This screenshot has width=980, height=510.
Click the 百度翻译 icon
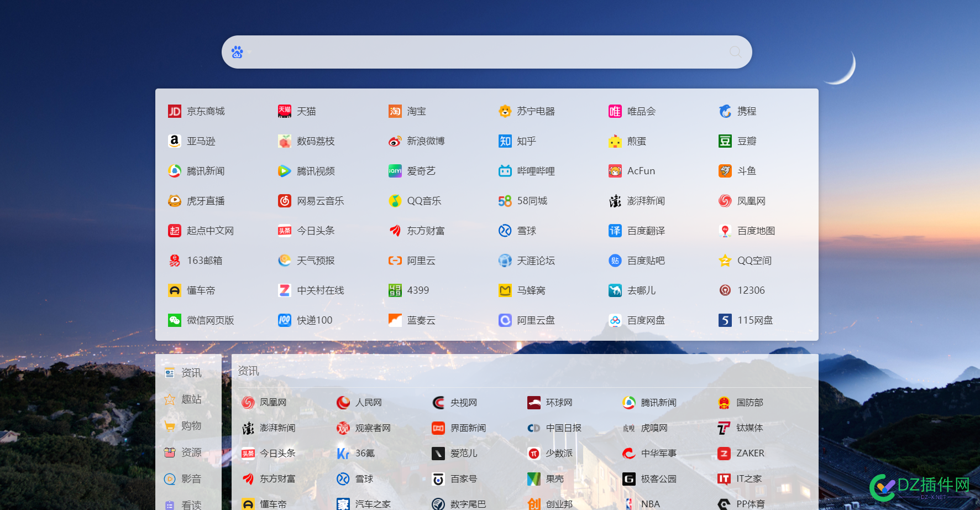click(615, 231)
